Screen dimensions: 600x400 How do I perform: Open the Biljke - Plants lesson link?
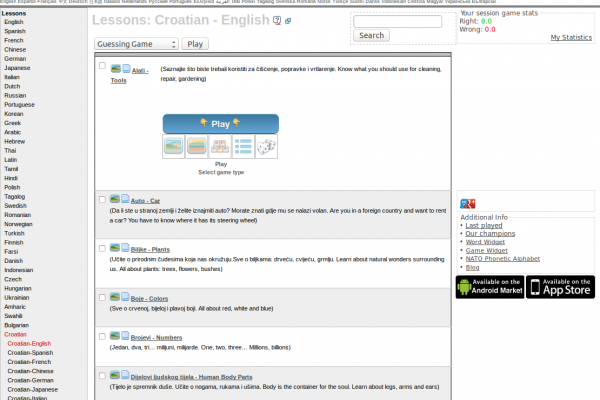pos(150,250)
